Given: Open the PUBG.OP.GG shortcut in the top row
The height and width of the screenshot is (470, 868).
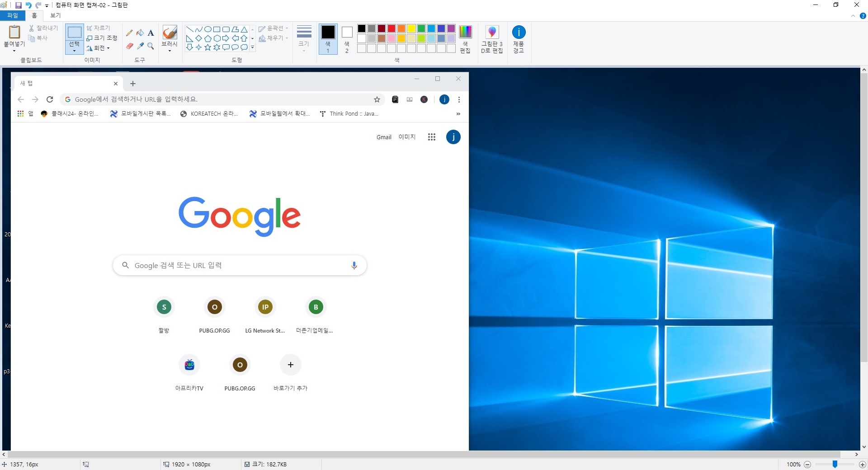Looking at the screenshot, I should [215, 315].
